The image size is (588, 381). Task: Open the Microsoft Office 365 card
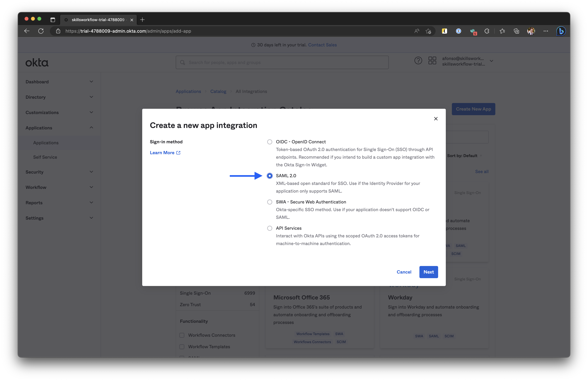pos(319,317)
